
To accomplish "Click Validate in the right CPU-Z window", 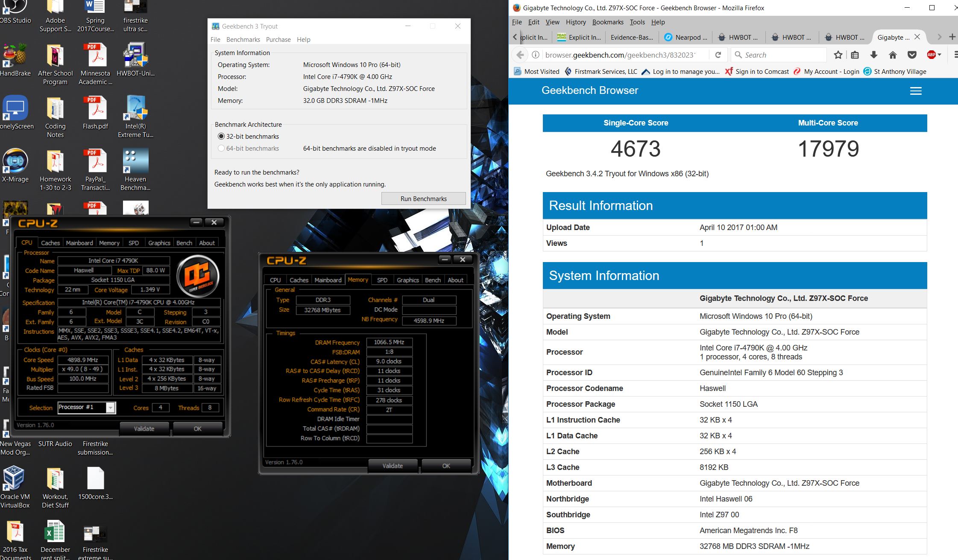I will point(393,466).
